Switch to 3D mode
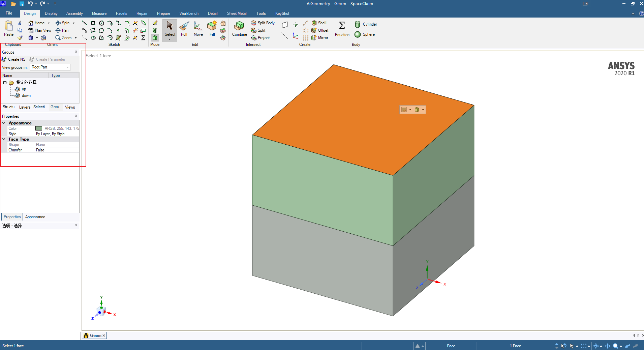 (155, 38)
